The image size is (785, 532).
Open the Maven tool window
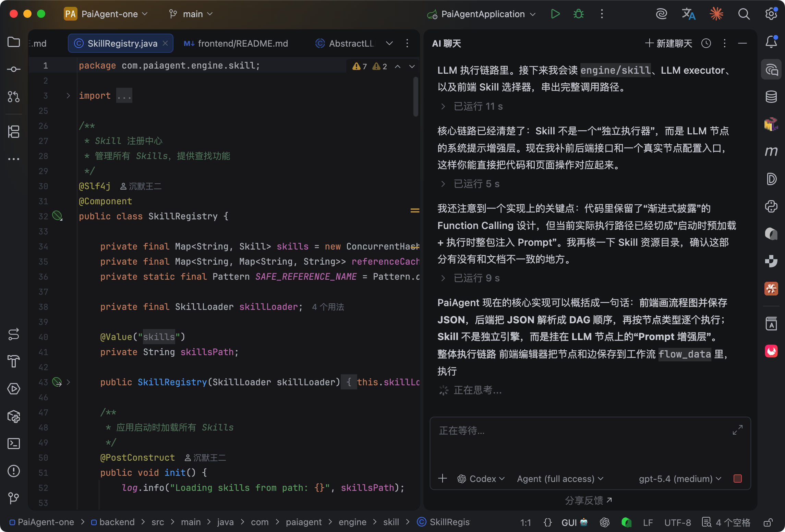pos(771,151)
